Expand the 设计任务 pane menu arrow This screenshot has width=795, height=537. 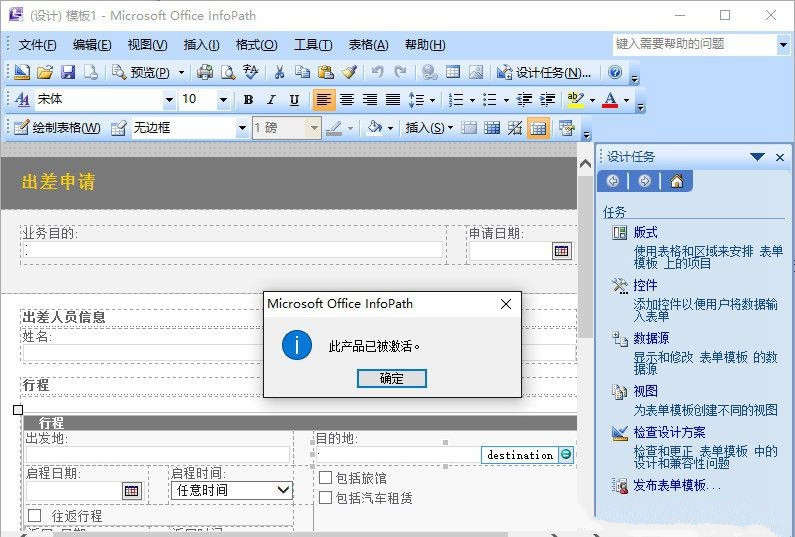coord(757,157)
